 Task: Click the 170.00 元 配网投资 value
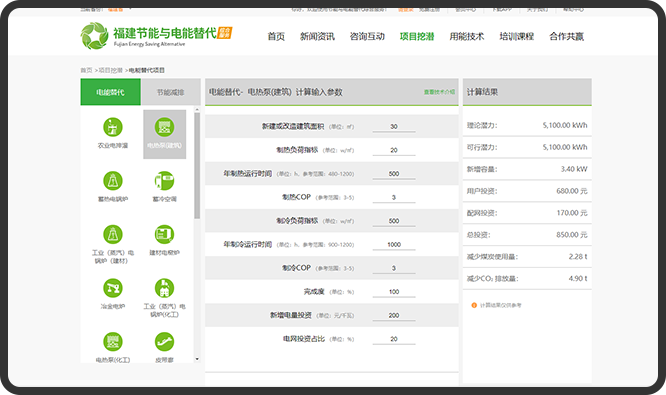pyautogui.click(x=572, y=213)
